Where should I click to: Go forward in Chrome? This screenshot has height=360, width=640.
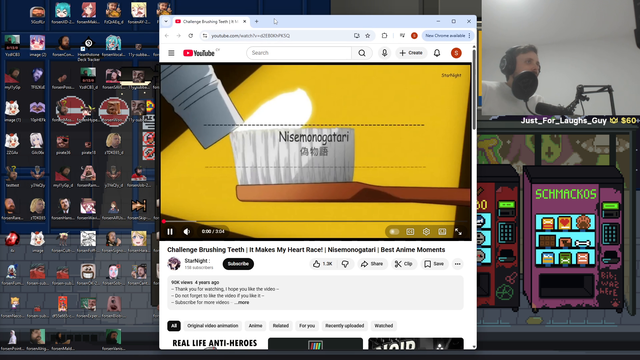[179, 36]
